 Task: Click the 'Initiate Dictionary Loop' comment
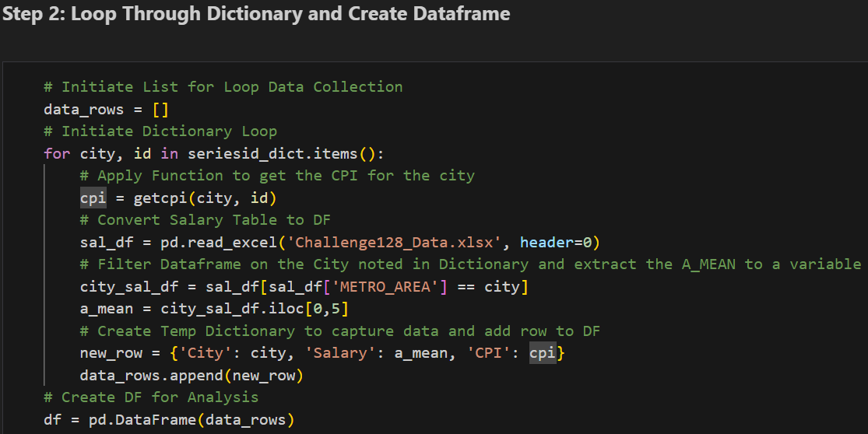tap(160, 131)
